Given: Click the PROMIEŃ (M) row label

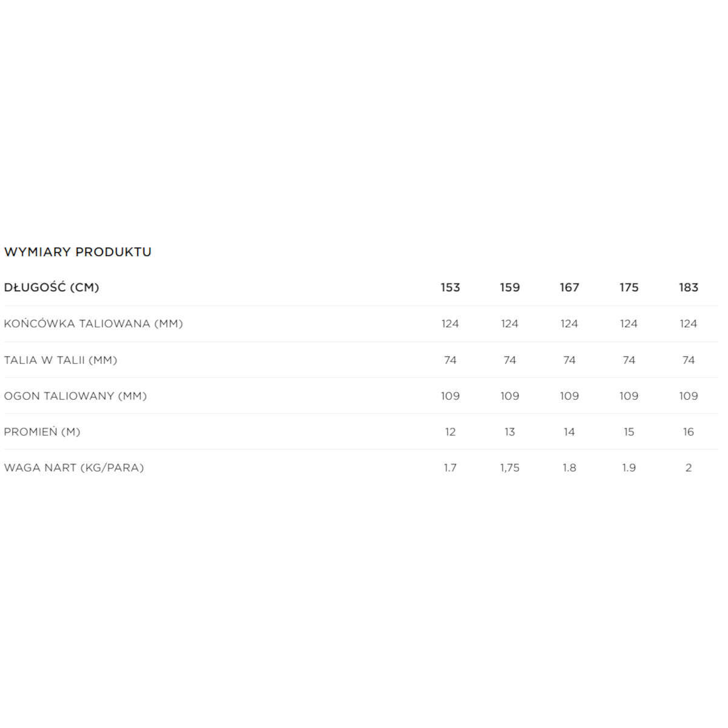Looking at the screenshot, I should (42, 431).
